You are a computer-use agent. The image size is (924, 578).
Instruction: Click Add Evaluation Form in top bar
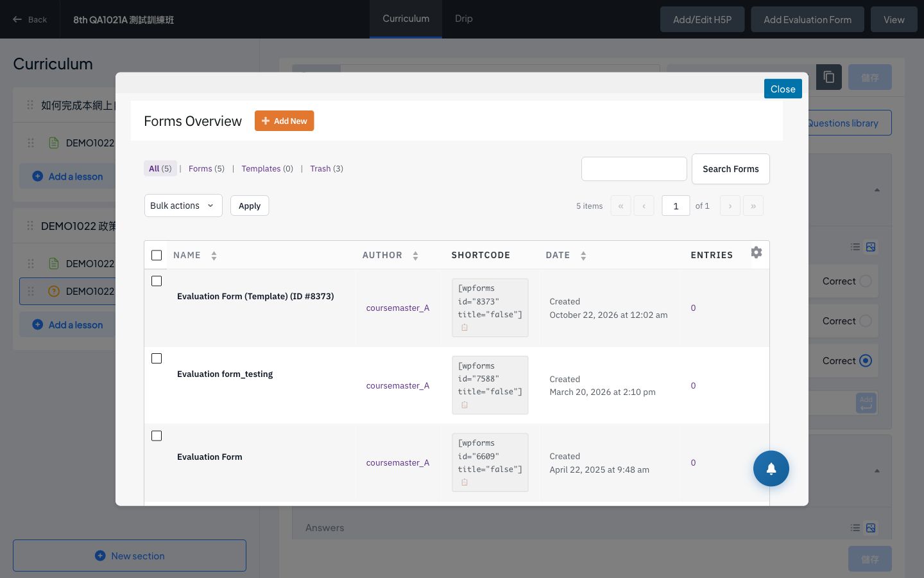click(807, 19)
